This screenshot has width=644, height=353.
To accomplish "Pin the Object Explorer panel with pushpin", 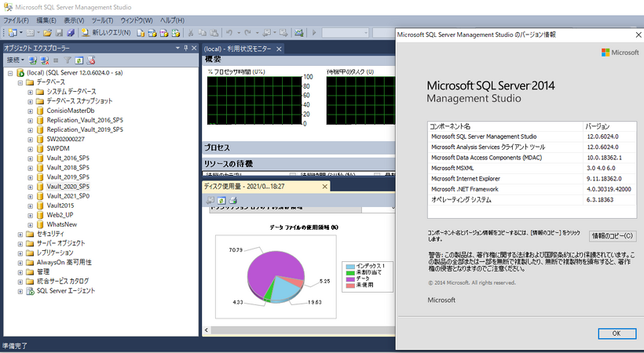I will point(186,48).
